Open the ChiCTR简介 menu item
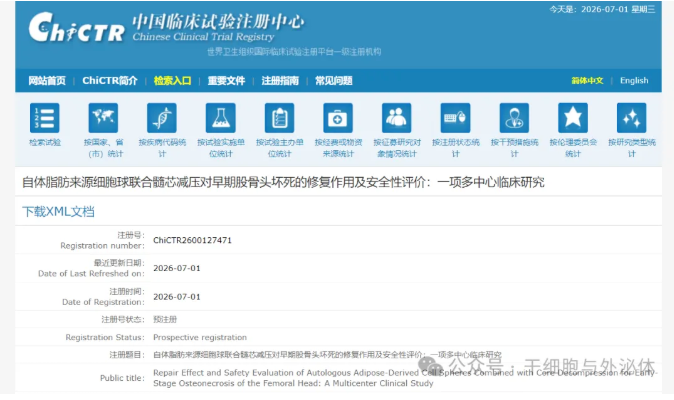 point(110,81)
